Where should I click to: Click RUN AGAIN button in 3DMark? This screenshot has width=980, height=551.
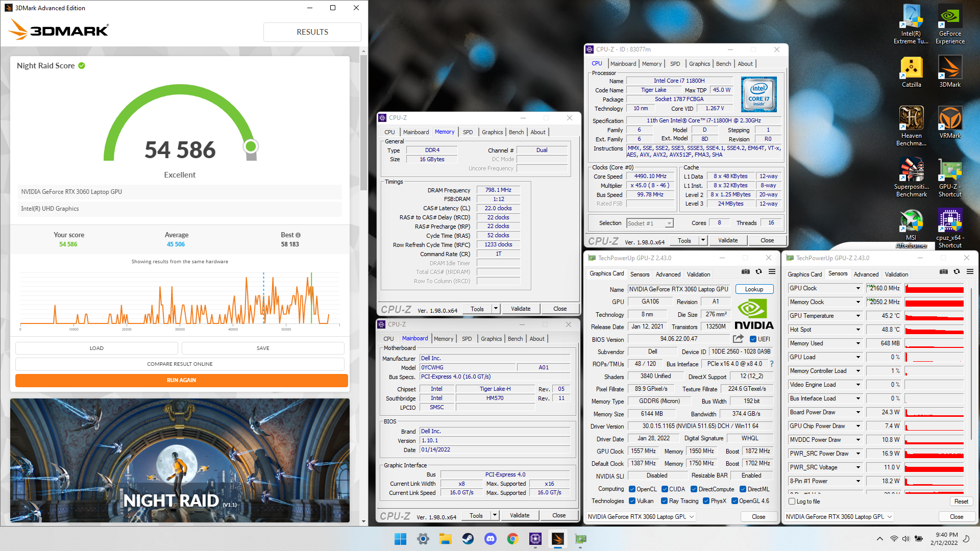181,380
